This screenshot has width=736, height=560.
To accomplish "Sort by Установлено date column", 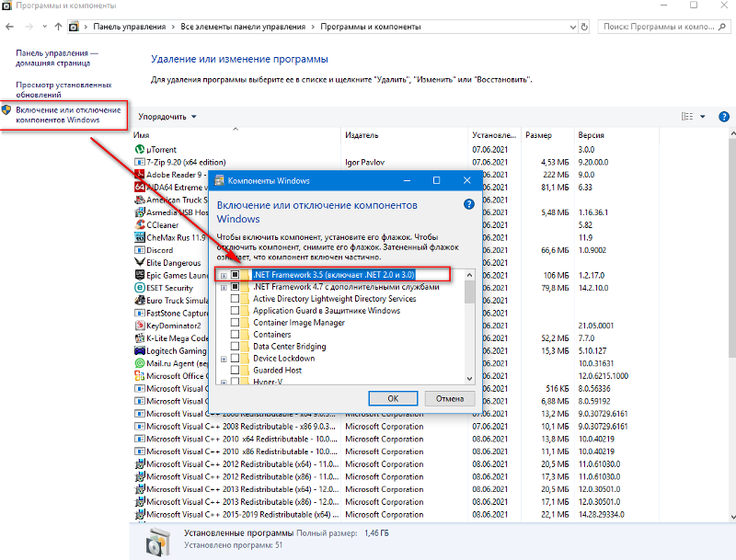I will point(494,135).
